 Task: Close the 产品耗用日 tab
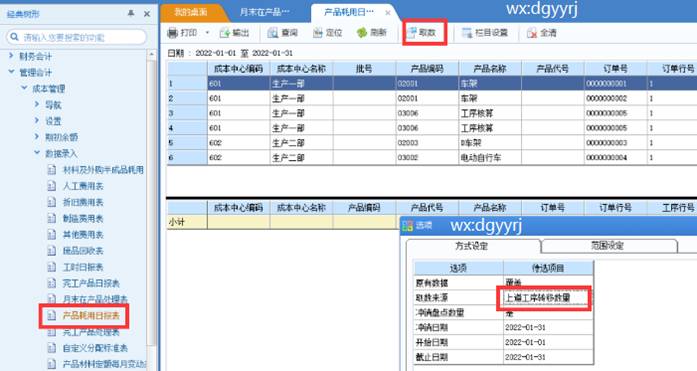coord(388,13)
